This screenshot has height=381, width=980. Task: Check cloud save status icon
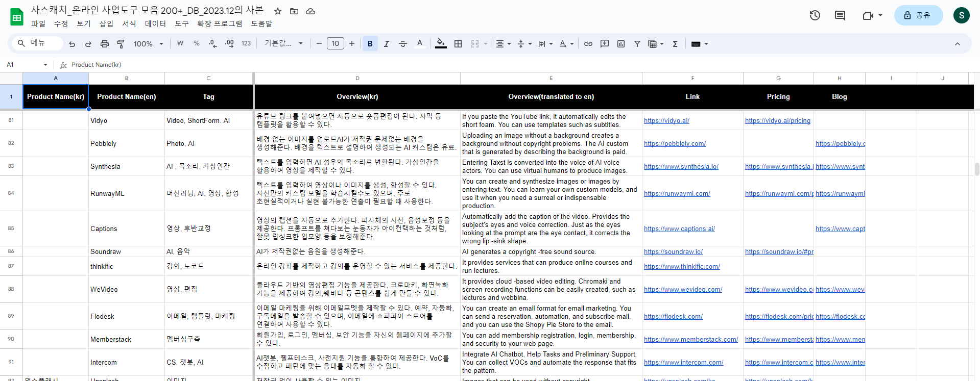[x=310, y=11]
